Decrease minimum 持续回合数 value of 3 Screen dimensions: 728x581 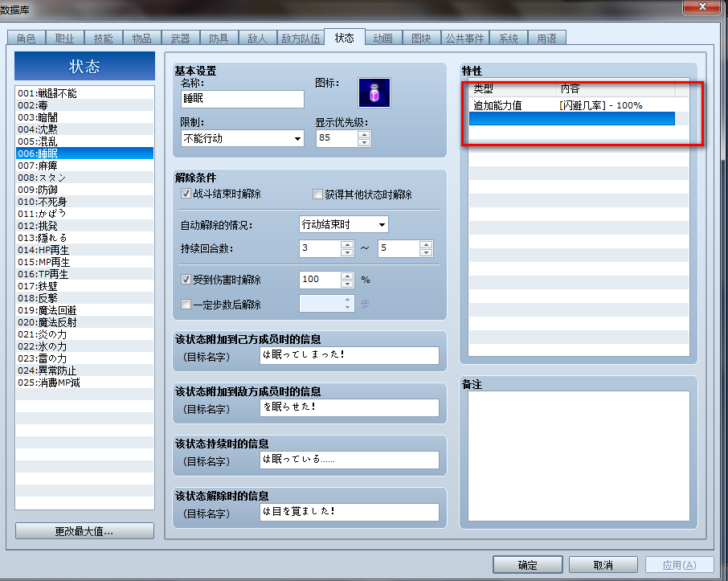(x=347, y=252)
